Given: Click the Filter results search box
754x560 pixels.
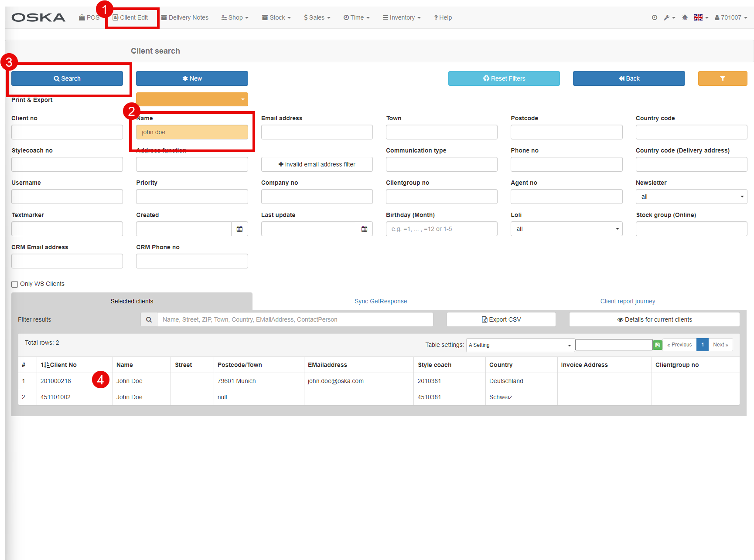Looking at the screenshot, I should click(295, 319).
